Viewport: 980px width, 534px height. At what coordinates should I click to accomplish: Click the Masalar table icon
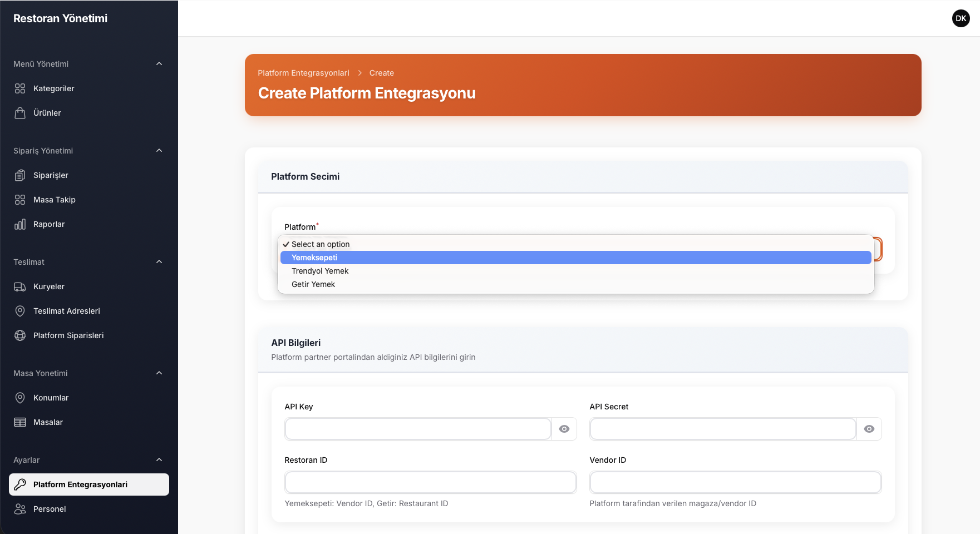point(20,422)
